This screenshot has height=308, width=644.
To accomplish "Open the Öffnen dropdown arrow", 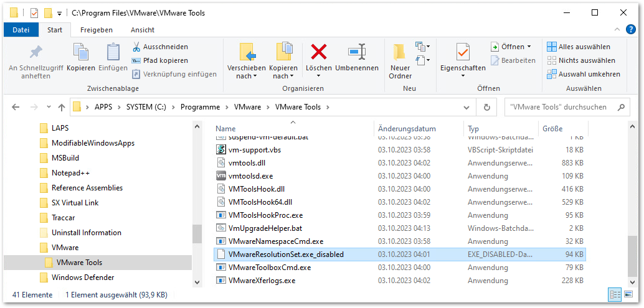I will 529,47.
